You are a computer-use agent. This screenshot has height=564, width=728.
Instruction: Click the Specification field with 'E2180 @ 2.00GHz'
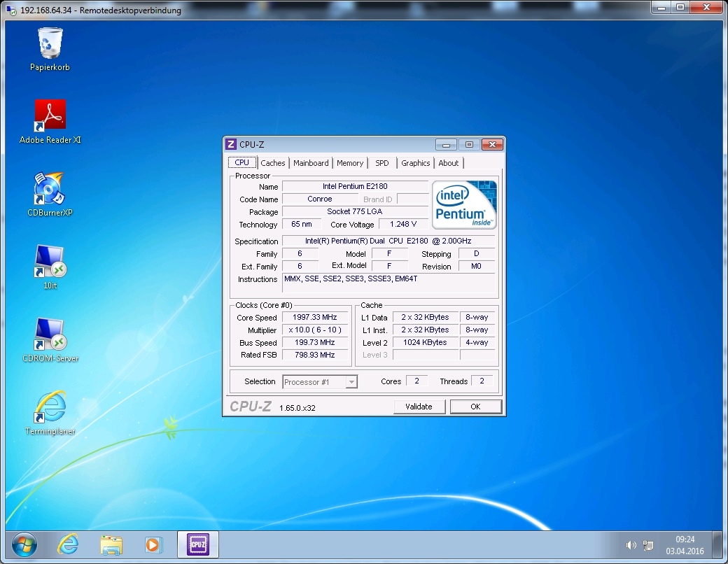[388, 241]
